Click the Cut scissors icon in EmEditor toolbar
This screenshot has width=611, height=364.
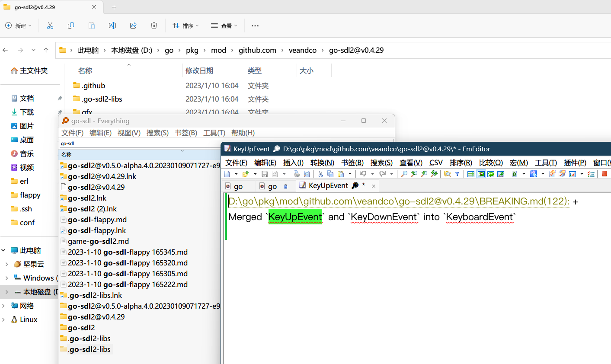click(320, 174)
